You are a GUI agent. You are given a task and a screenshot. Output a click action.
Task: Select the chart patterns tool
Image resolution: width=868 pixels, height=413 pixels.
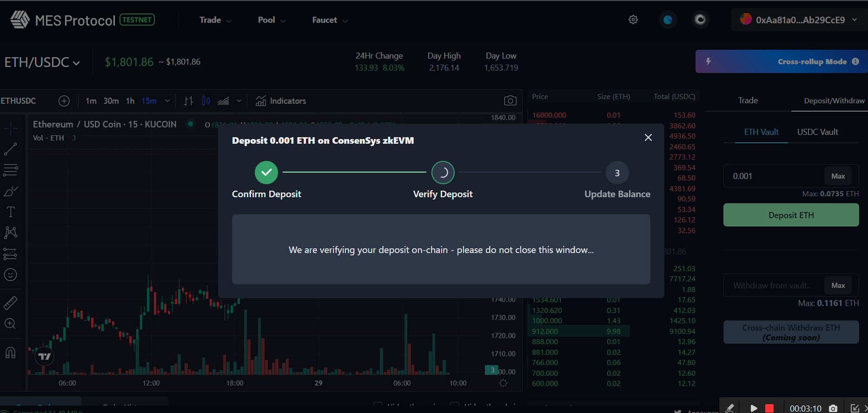(10, 233)
